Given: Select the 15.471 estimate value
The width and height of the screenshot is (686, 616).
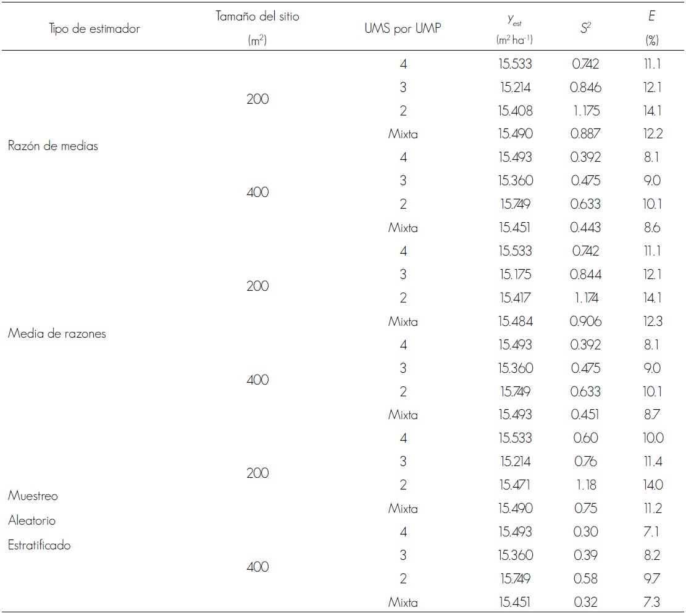Looking at the screenshot, I should [515, 485].
